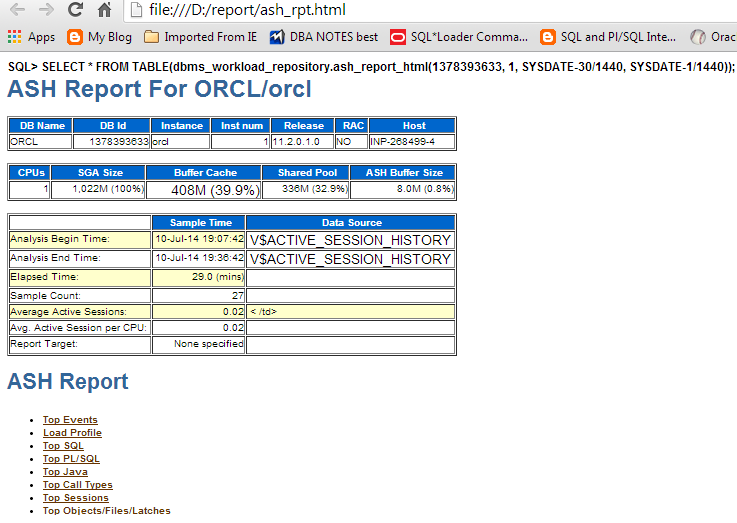Screen dimensions: 737x523
Task: Jump to Load Profile section
Action: [x=72, y=433]
